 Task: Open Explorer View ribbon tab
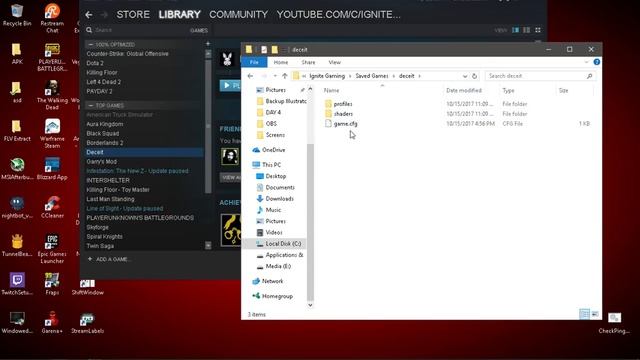point(334,62)
